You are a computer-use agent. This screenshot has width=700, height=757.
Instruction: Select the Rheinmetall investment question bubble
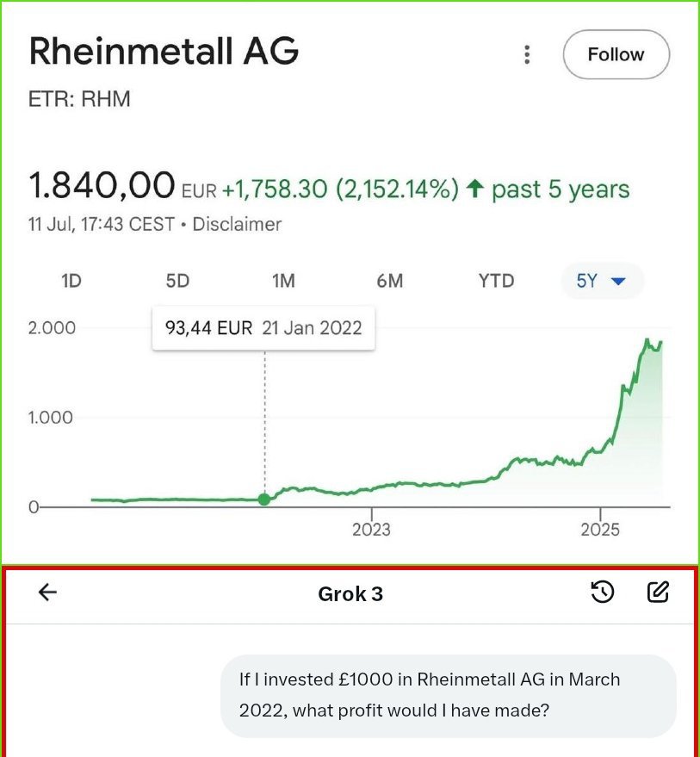[449, 696]
